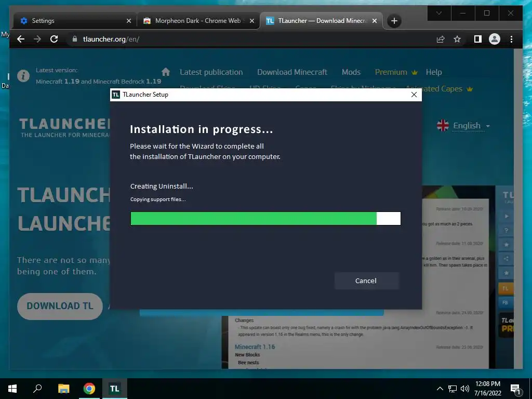Screen dimensions: 532x399
Task: Open the Mods menu item
Action: pyautogui.click(x=351, y=72)
